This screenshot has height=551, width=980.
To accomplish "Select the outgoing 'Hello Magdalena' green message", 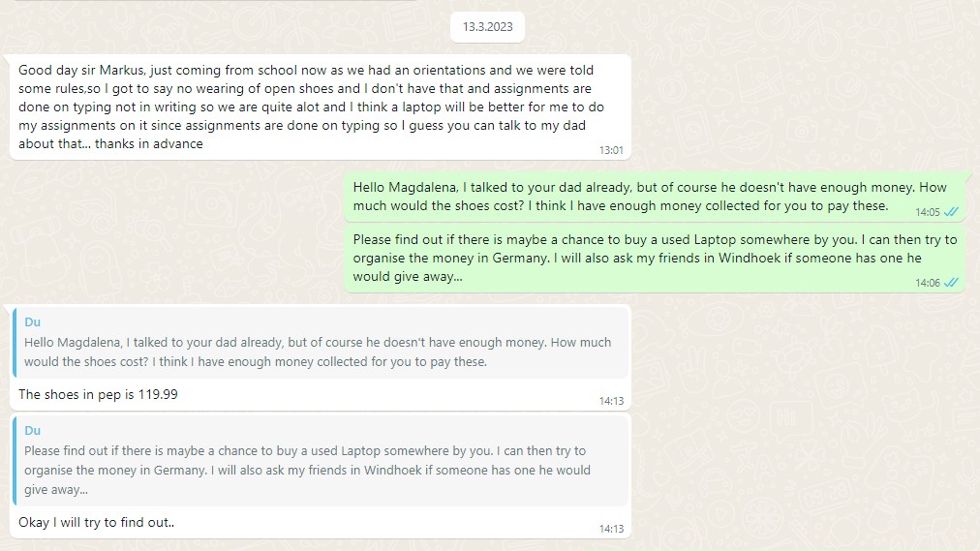I will pos(639,196).
